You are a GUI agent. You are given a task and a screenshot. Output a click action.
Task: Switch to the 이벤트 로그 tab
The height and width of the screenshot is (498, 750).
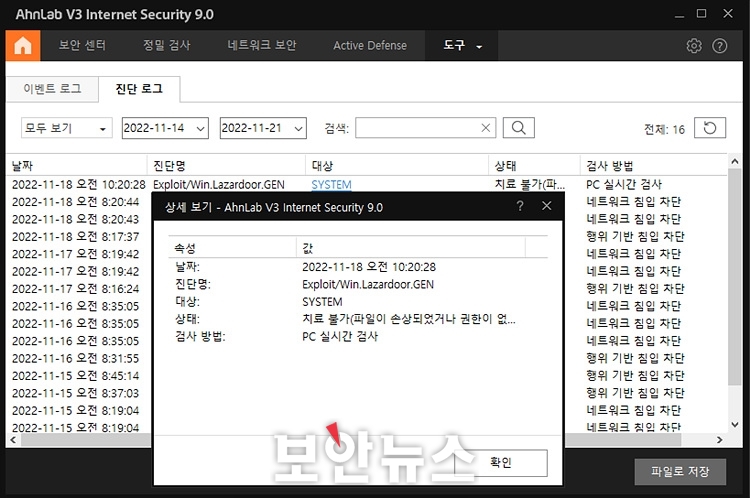(52, 89)
